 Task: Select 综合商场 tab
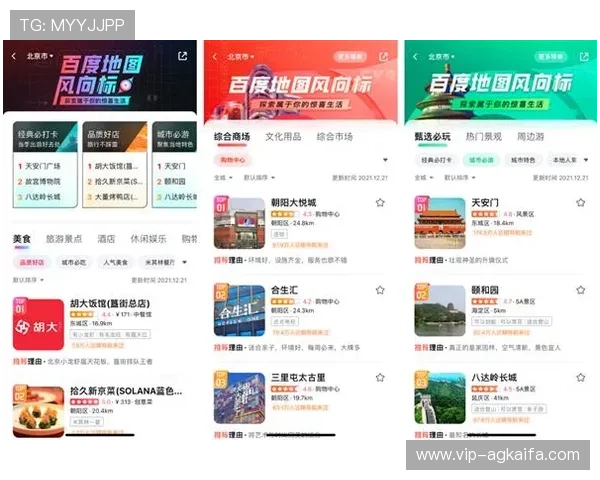[232, 137]
